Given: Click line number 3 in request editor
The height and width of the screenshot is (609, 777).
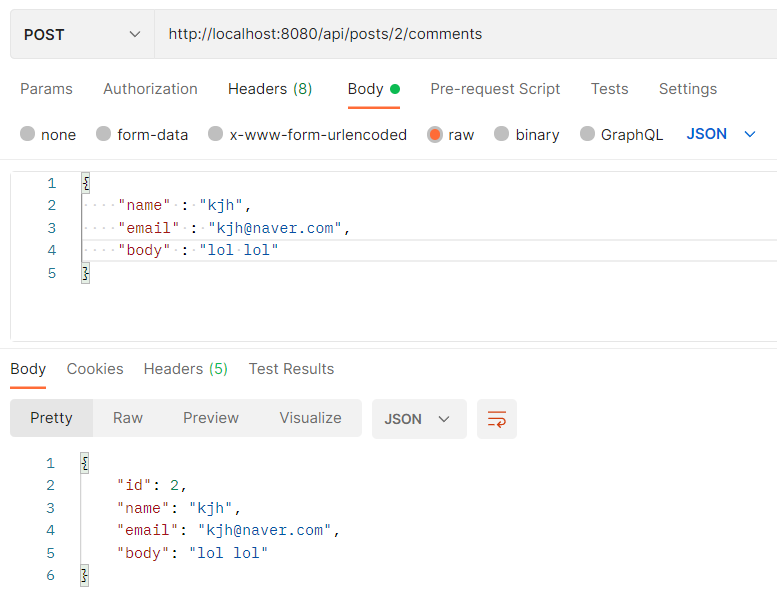Looking at the screenshot, I should coord(52,228).
